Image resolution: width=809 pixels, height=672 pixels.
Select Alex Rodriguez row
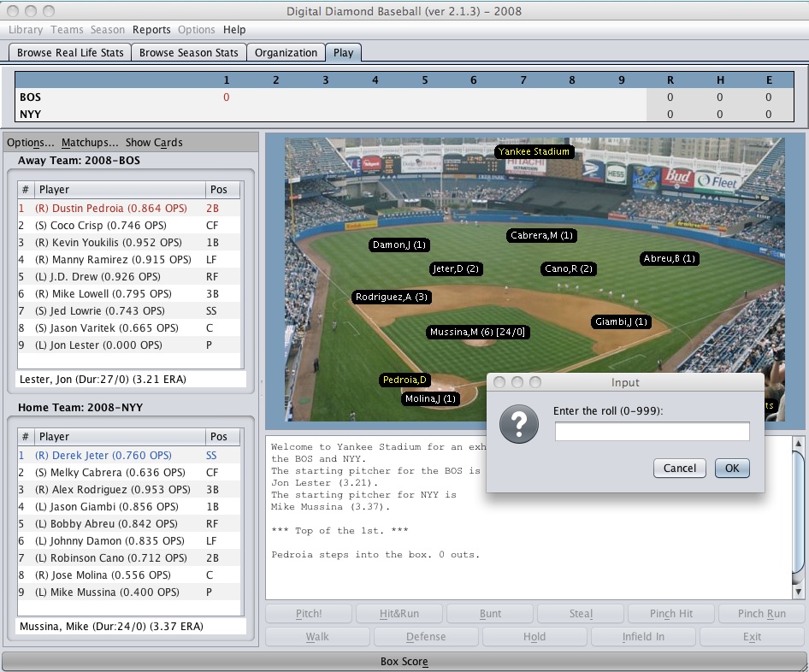click(129, 489)
